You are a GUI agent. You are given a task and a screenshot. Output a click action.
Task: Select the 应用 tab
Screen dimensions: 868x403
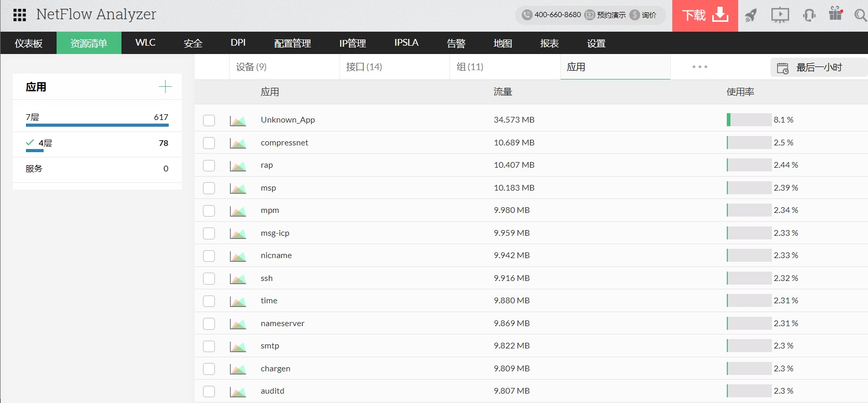pyautogui.click(x=615, y=67)
